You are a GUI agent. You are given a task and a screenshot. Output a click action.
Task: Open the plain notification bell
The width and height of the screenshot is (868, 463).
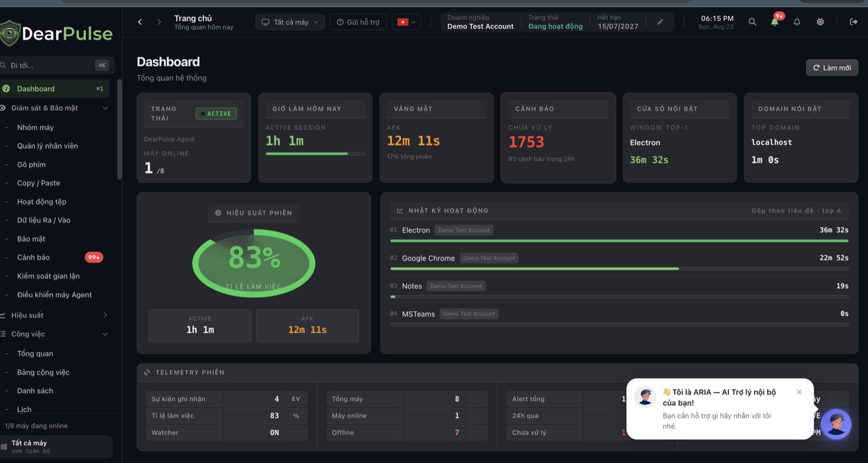pyautogui.click(x=797, y=22)
